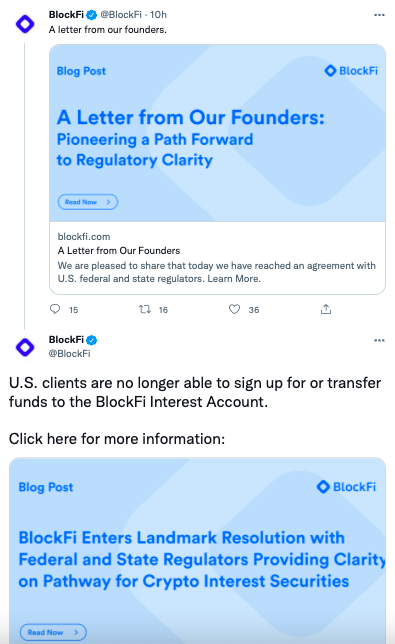Click Read Now button in founders letter card
Viewport: 395px width, 644px height.
point(88,202)
